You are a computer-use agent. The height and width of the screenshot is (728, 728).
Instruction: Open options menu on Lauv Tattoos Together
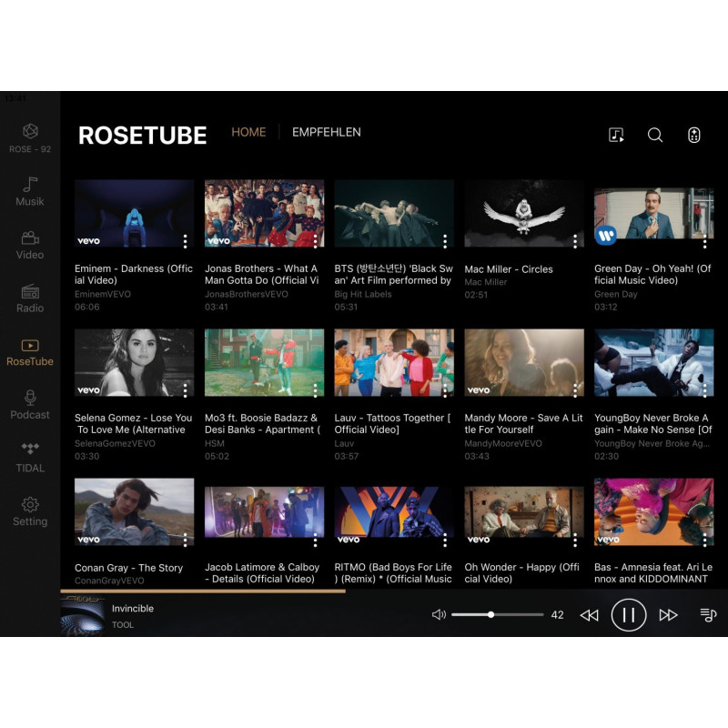point(445,390)
